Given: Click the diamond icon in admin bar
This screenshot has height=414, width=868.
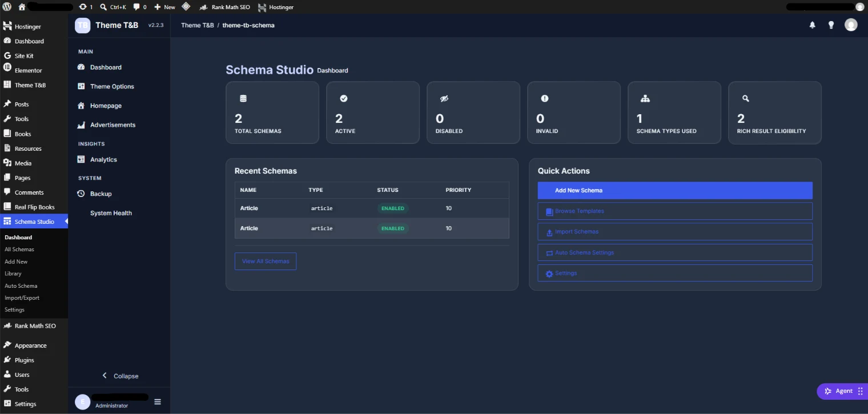Looking at the screenshot, I should [x=186, y=6].
